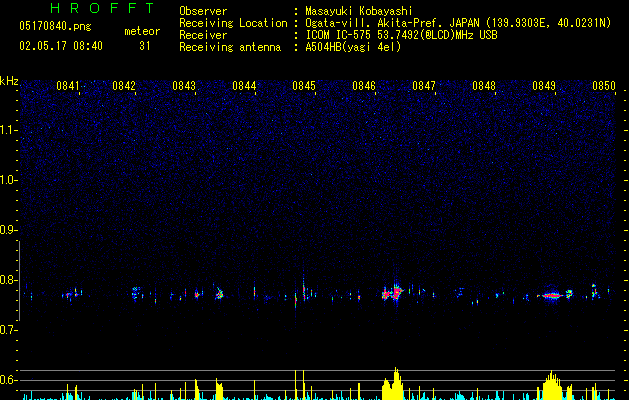
Task: Click the 0.6 kHz frequency label
Action: pos(8,380)
